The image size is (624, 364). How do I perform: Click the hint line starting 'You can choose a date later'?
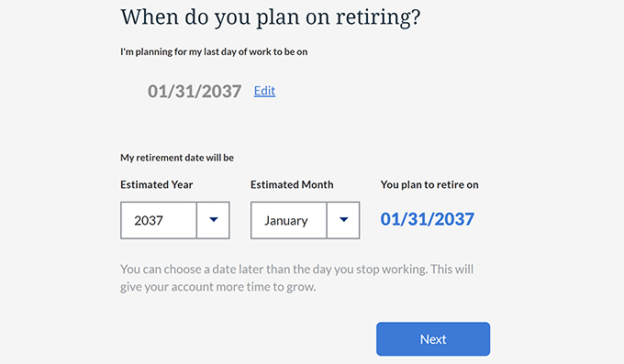click(x=297, y=270)
